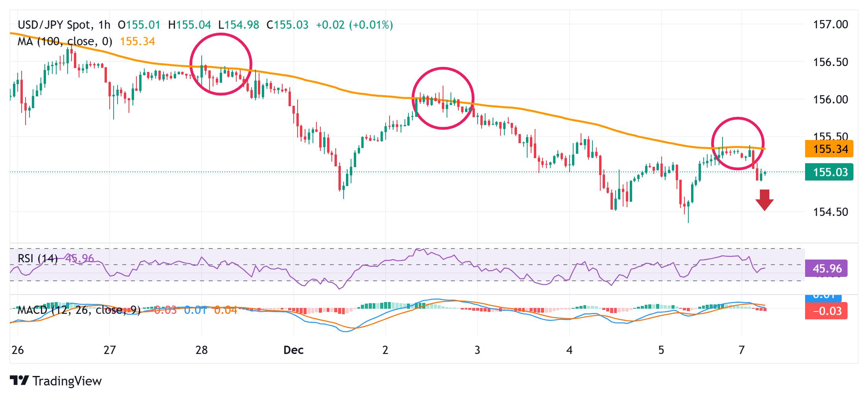Click the 26 label on the date axis

click(x=18, y=350)
